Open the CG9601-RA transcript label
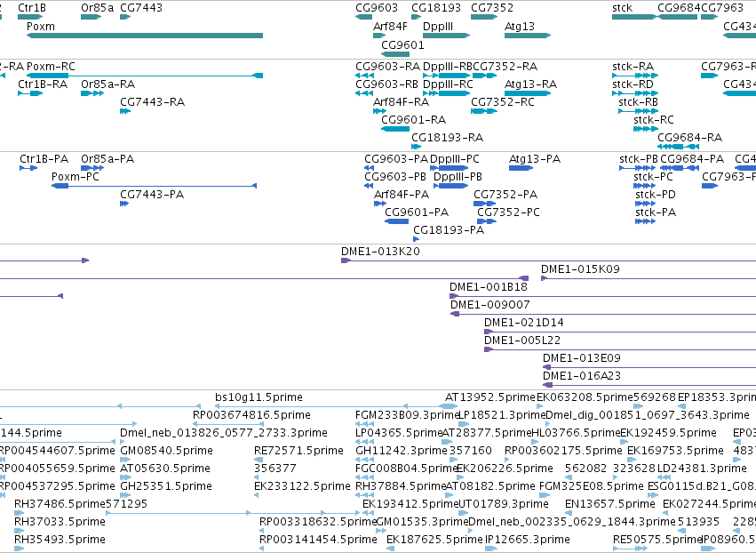The image size is (756, 553). [x=414, y=120]
